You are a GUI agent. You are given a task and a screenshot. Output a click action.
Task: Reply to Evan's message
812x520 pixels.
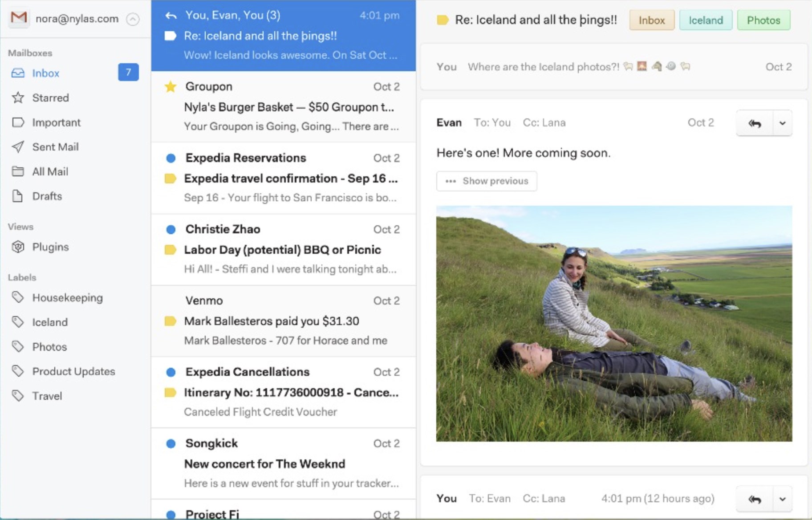pyautogui.click(x=755, y=123)
